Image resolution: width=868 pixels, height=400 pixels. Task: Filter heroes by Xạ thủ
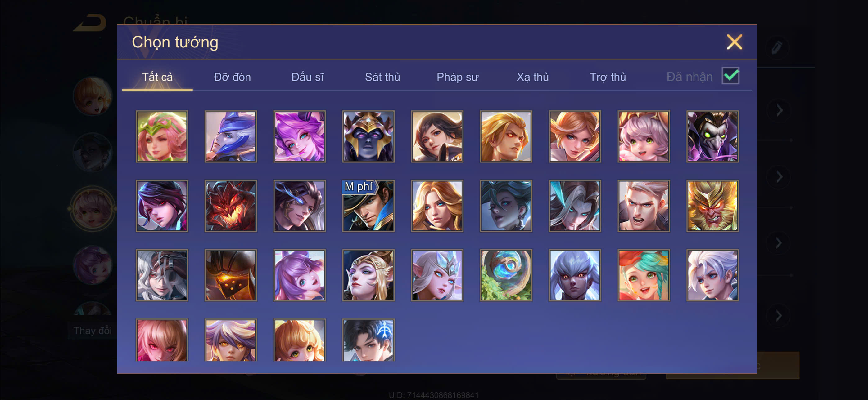532,77
